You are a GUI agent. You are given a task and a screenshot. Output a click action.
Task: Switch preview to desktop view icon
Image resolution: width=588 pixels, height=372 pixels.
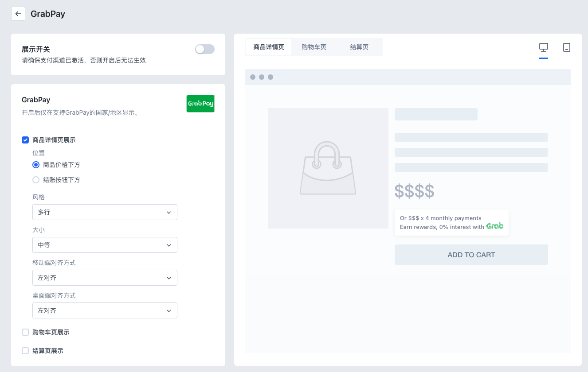(544, 47)
